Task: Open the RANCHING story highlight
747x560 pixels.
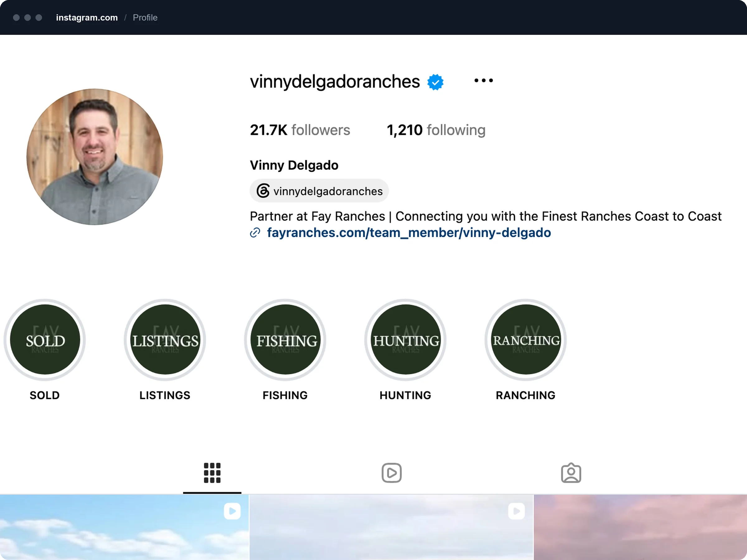Action: pyautogui.click(x=526, y=340)
